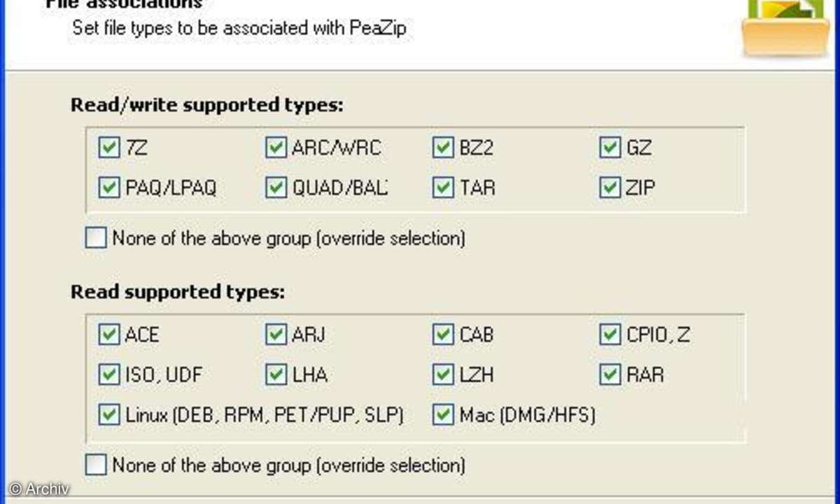Disable CAB file association
This screenshot has width=840, height=504.
[x=443, y=335]
